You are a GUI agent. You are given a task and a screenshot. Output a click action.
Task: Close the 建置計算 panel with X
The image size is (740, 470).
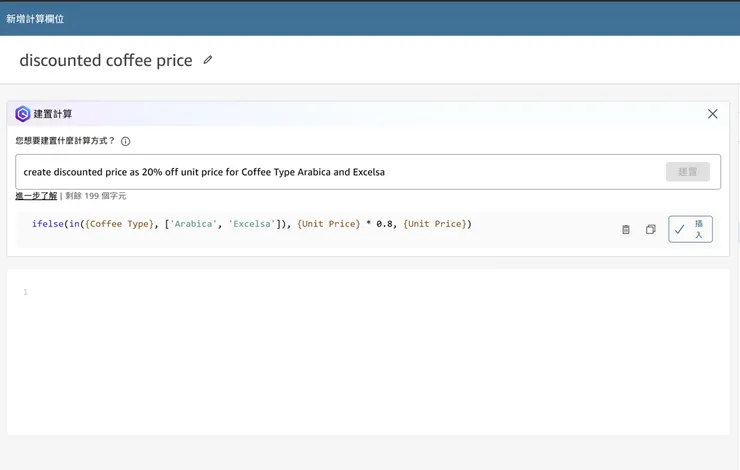click(x=712, y=114)
